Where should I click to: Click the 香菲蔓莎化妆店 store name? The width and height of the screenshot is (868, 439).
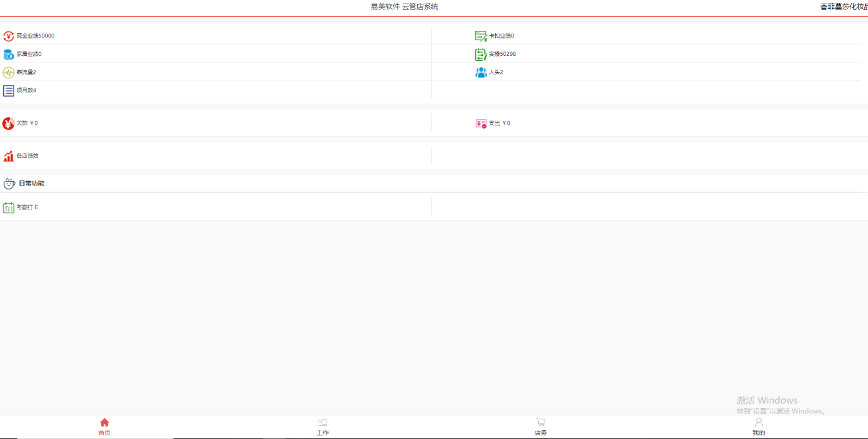coord(844,7)
